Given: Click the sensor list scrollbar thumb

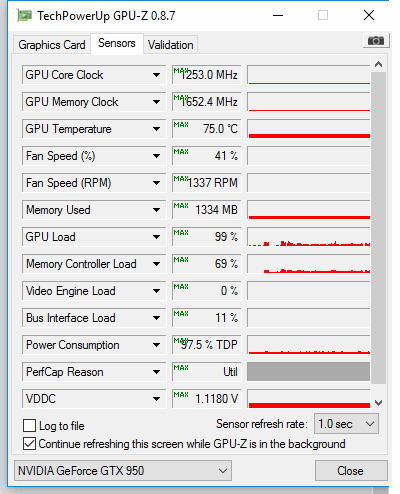Looking at the screenshot, I should point(378,228).
